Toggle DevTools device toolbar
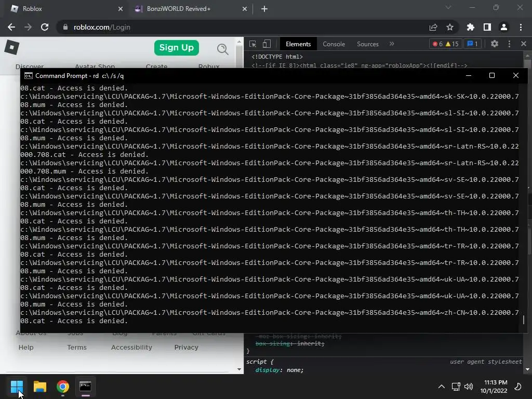Viewport: 532px width, 399px height. click(267, 44)
